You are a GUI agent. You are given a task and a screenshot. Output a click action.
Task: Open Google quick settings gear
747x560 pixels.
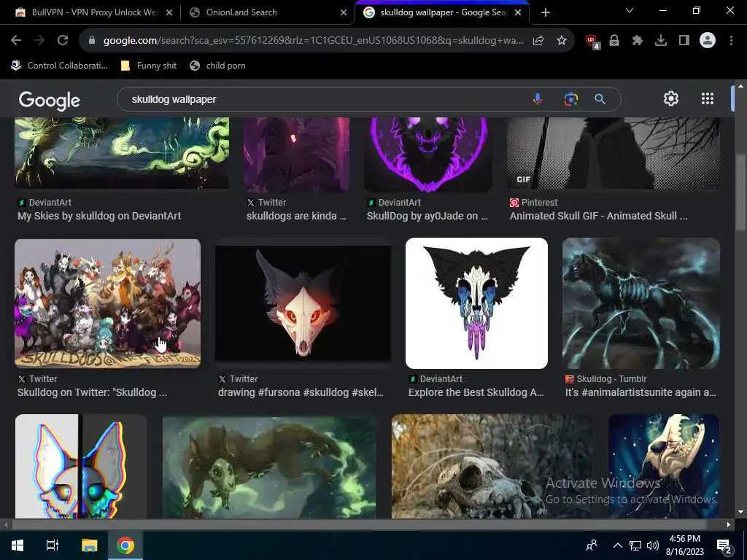coord(671,98)
